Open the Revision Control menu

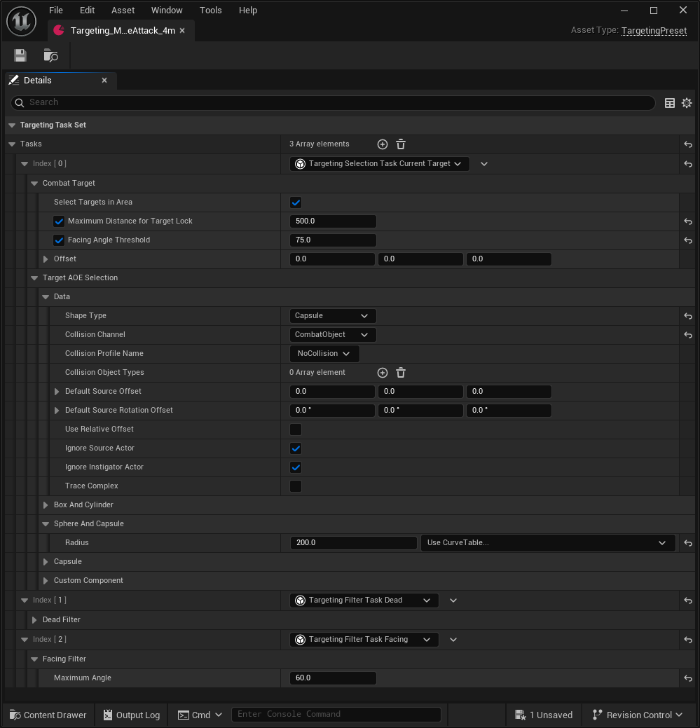pos(638,715)
